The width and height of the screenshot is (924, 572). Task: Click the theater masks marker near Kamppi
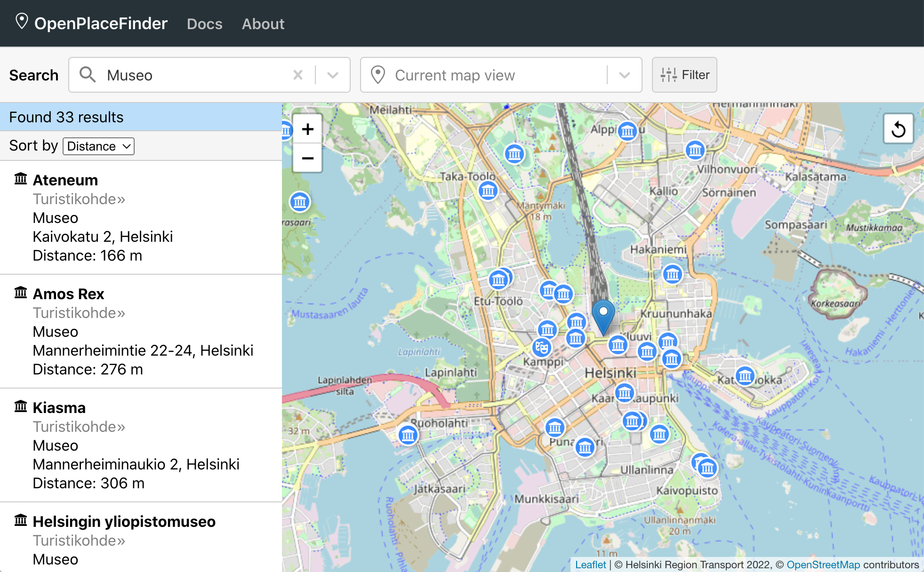[x=542, y=348]
